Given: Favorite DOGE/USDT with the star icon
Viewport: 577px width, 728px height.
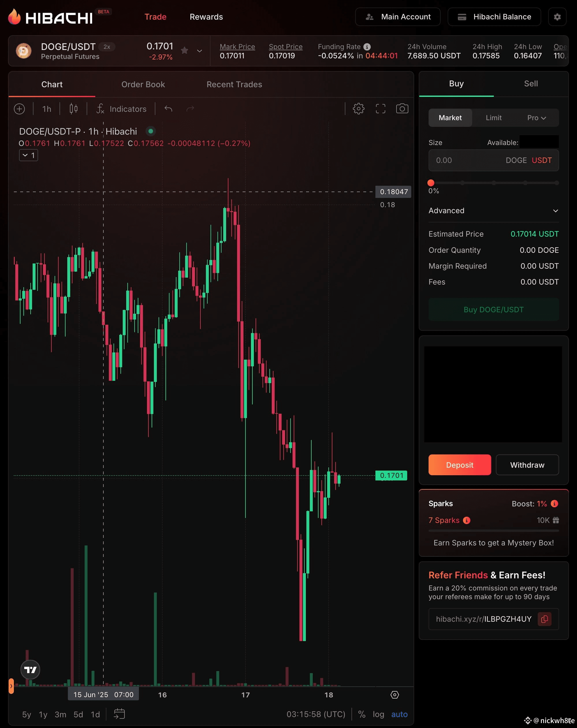Looking at the screenshot, I should click(x=184, y=51).
